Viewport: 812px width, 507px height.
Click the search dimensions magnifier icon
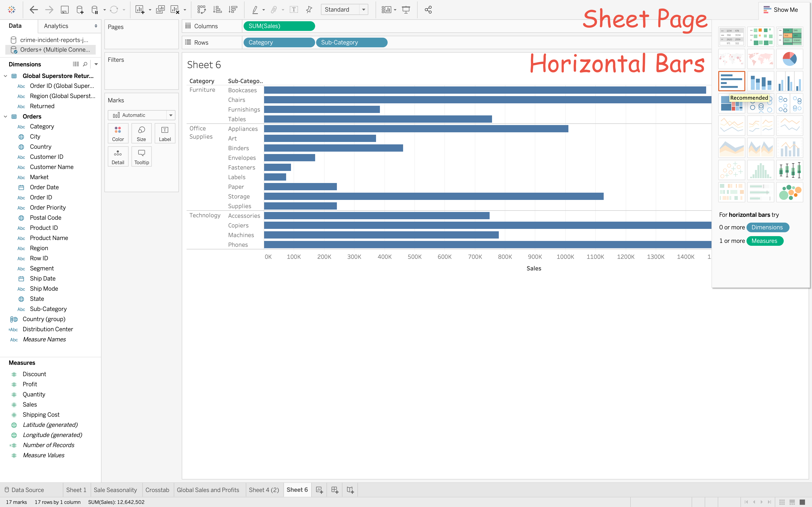pyautogui.click(x=85, y=64)
